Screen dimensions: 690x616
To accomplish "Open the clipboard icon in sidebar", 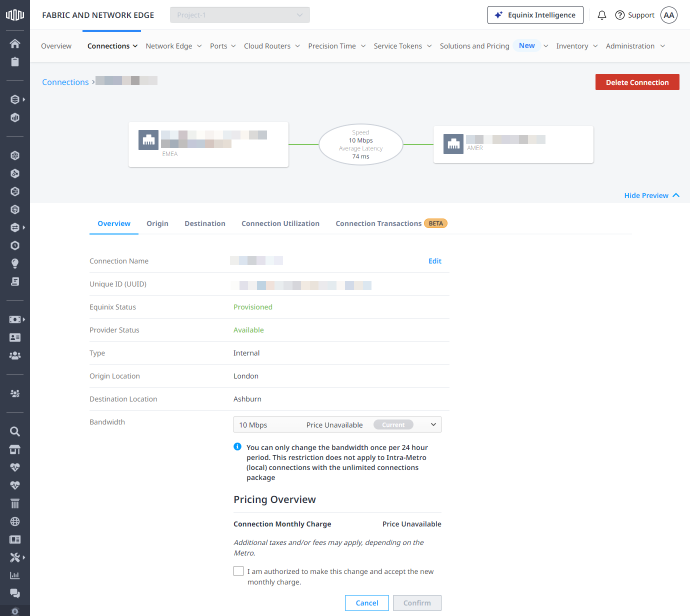I will pyautogui.click(x=15, y=61).
